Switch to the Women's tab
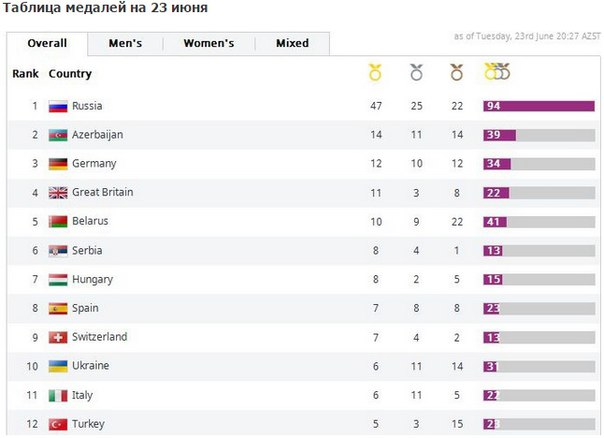The width and height of the screenshot is (604, 438). [208, 44]
